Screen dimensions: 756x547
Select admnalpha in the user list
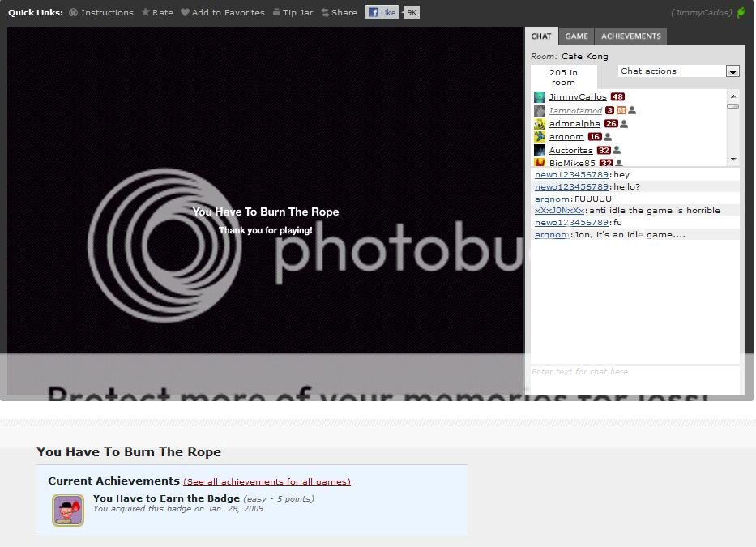[574, 124]
